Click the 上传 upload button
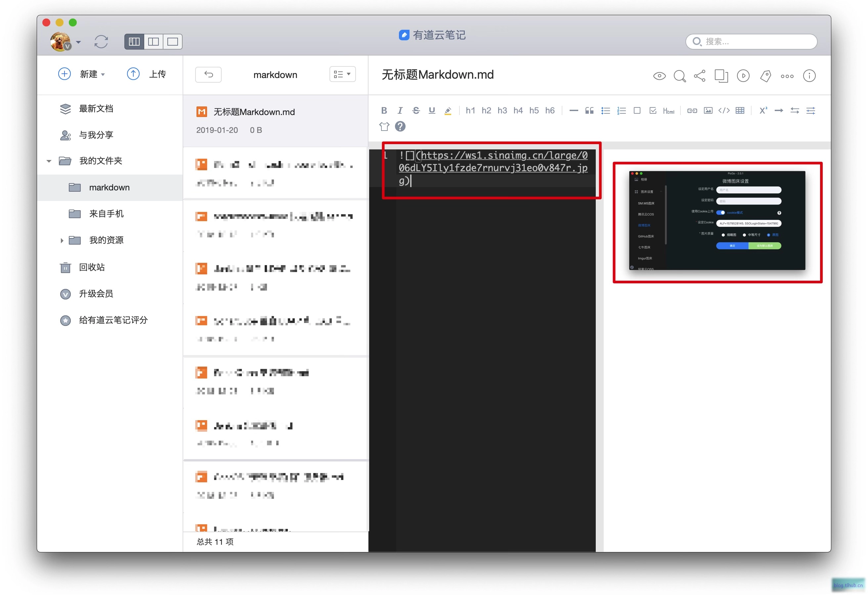Viewport: 868px width, 595px height. coord(147,74)
